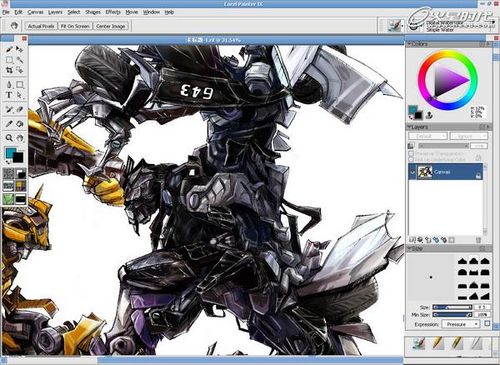Image resolution: width=500 pixels, height=365 pixels.
Task: Toggle the lock icon on the Canvas layer
Action: [478, 175]
